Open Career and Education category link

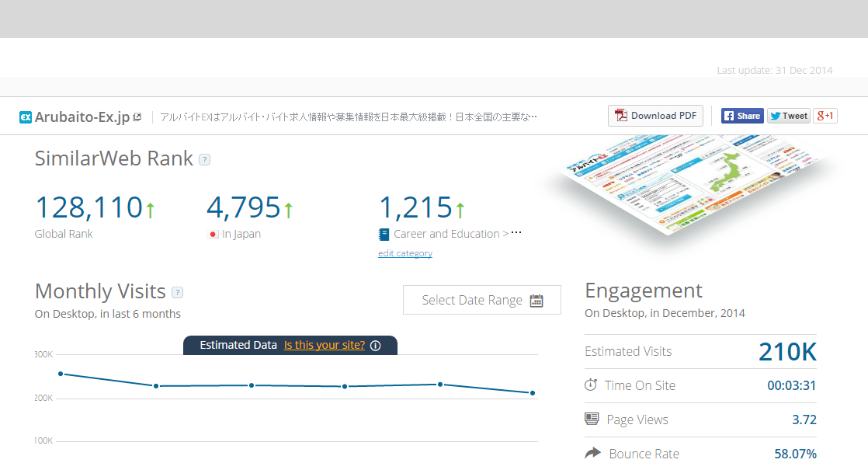point(446,234)
